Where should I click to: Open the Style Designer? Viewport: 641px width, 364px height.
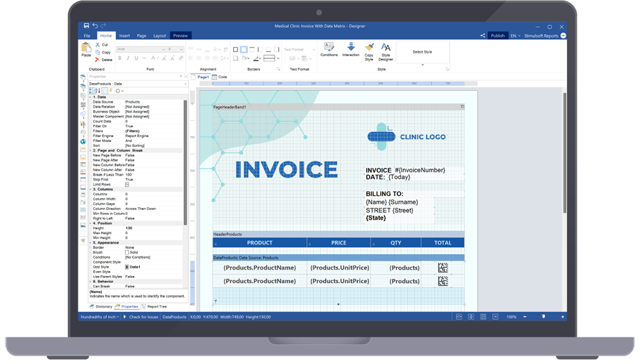pos(385,49)
